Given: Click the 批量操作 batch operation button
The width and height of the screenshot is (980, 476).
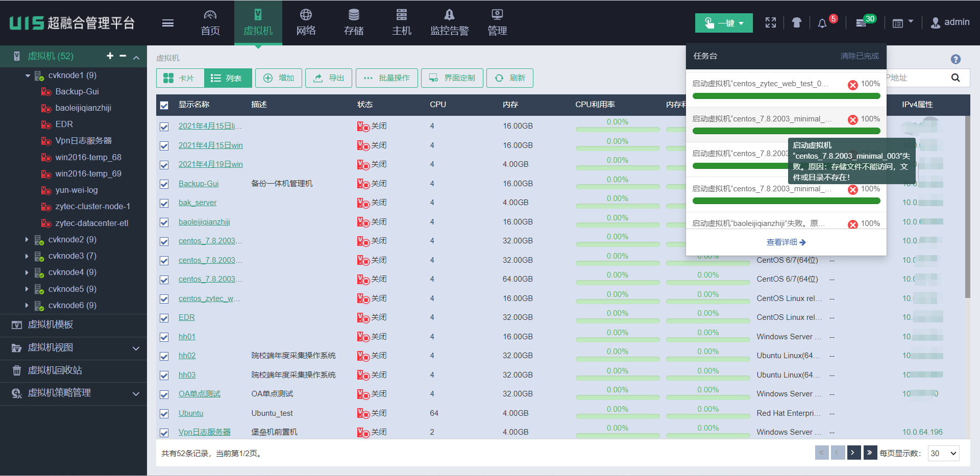Looking at the screenshot, I should (x=386, y=78).
